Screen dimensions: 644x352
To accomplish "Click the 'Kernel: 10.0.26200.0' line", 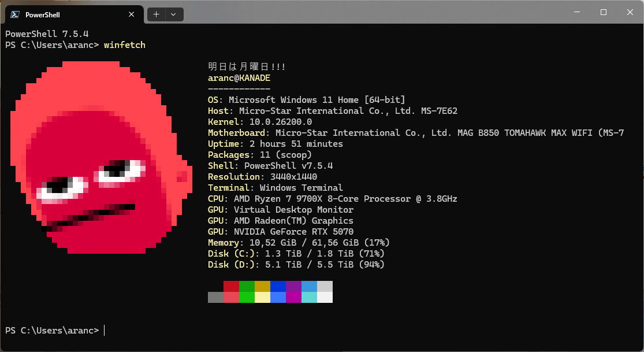I will pos(259,122).
